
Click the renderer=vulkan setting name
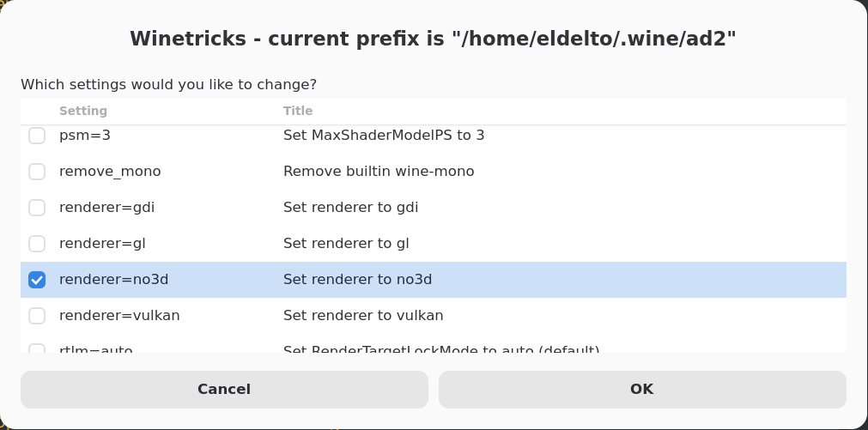coord(119,316)
